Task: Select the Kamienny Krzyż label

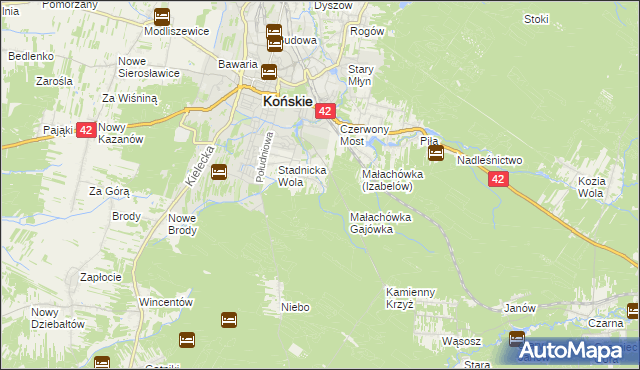Action: 411,299
